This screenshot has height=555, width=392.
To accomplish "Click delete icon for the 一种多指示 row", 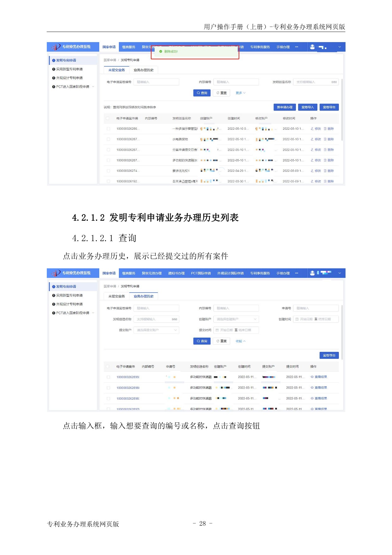I will pos(325,129).
